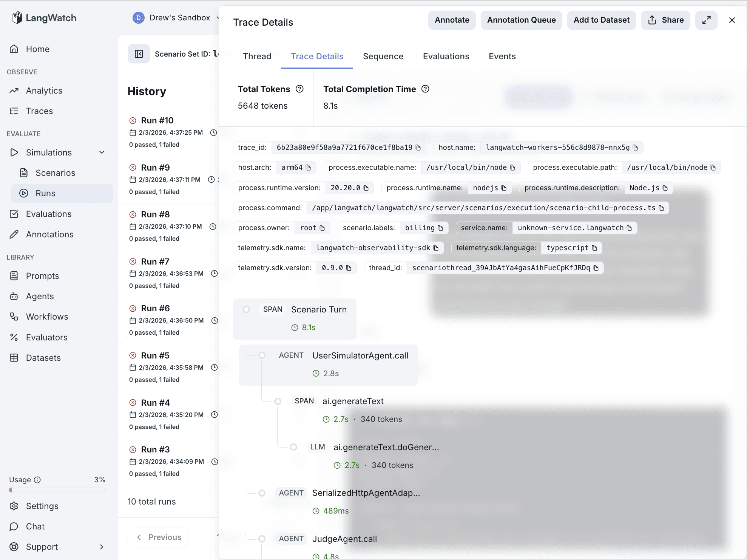Toggle the UserSimulatorAgent.call node circle
This screenshot has width=747, height=560.
click(262, 355)
